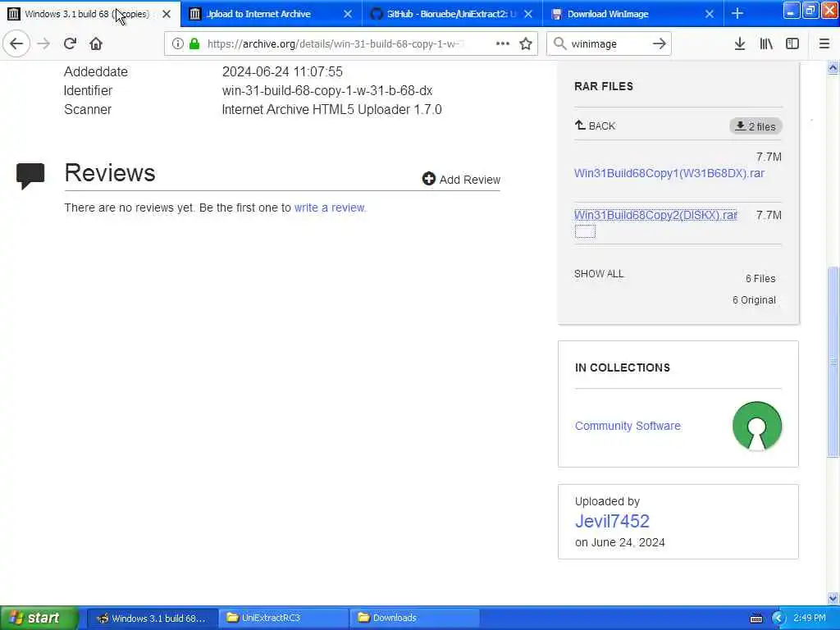Viewport: 840px width, 630px height.
Task: Click Add Review
Action: click(461, 180)
